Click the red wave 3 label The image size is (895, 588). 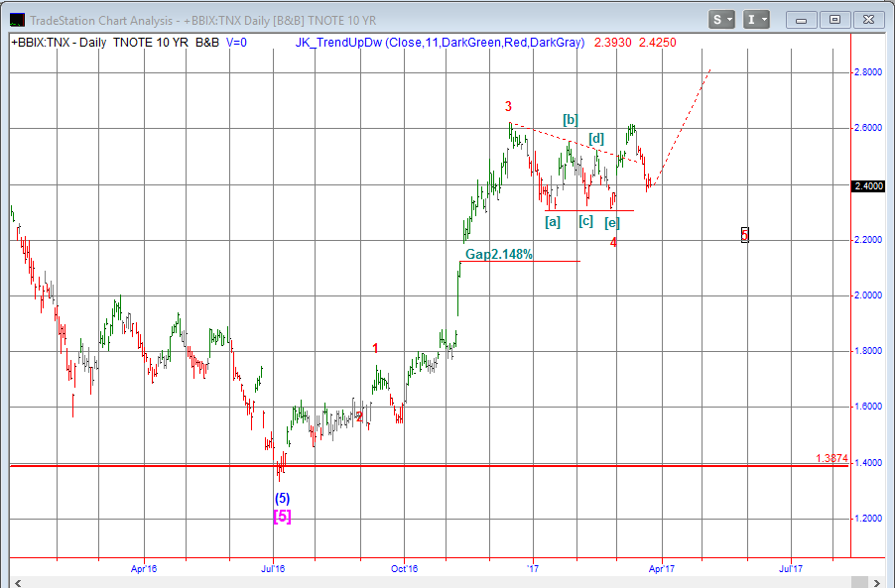coord(508,106)
